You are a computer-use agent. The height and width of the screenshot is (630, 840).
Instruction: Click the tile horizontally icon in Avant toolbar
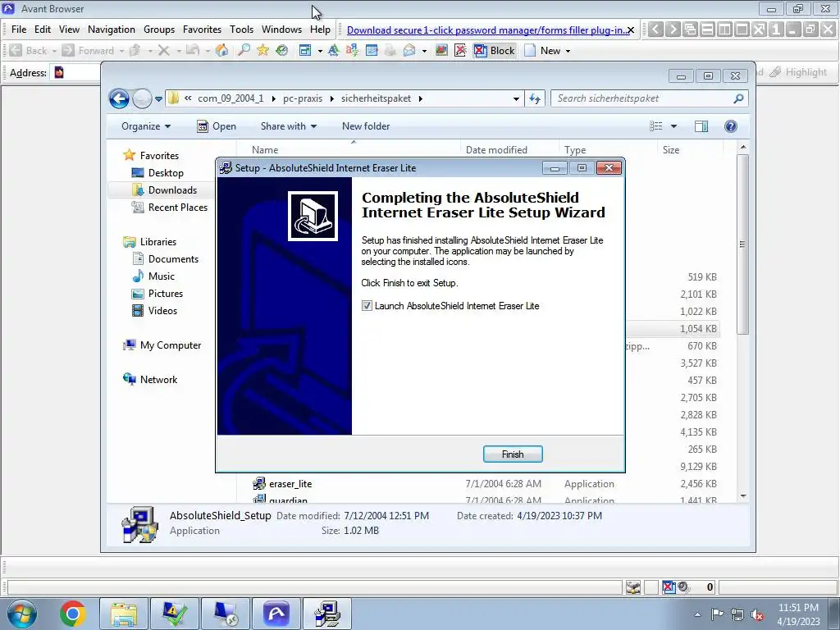point(707,30)
